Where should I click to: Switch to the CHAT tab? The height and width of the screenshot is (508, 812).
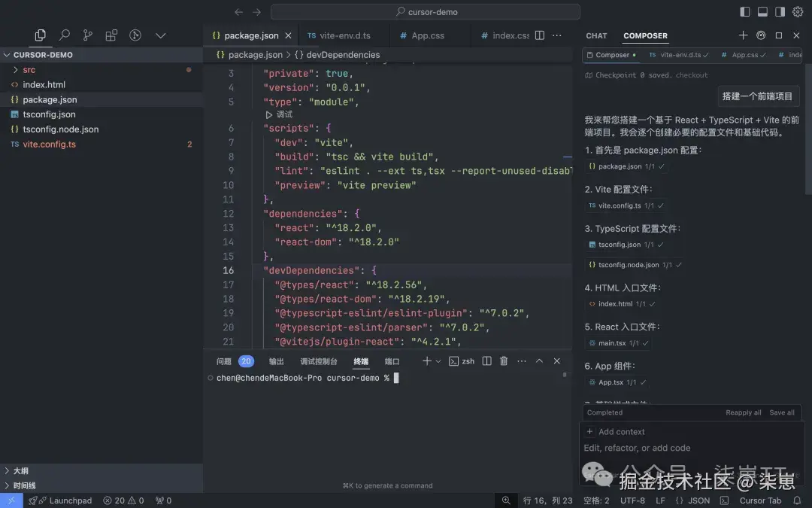(x=596, y=36)
